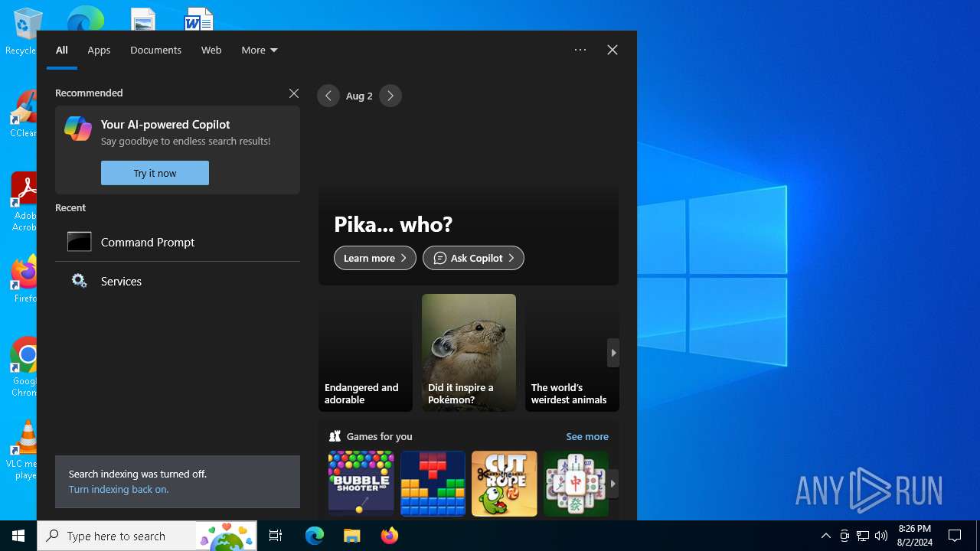Open File Explorer from taskbar
This screenshot has height=551, width=980.
coord(351,536)
